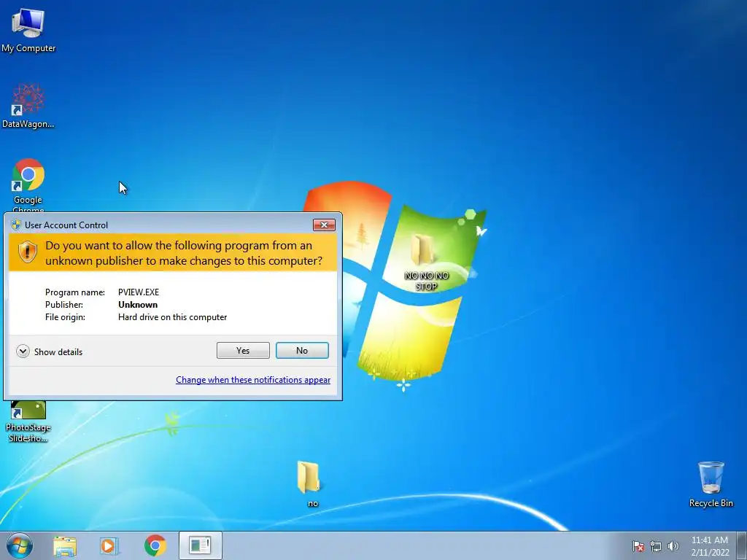Image resolution: width=747 pixels, height=560 pixels.
Task: Click the User Account Control title shield icon
Action: (16, 225)
